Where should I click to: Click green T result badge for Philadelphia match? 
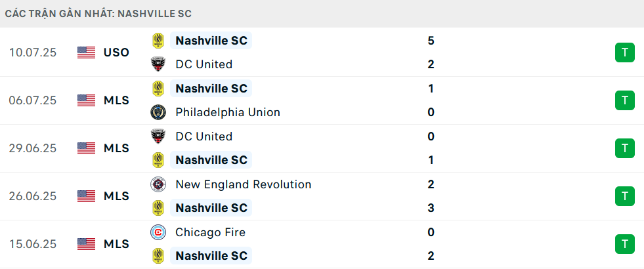pos(625,100)
